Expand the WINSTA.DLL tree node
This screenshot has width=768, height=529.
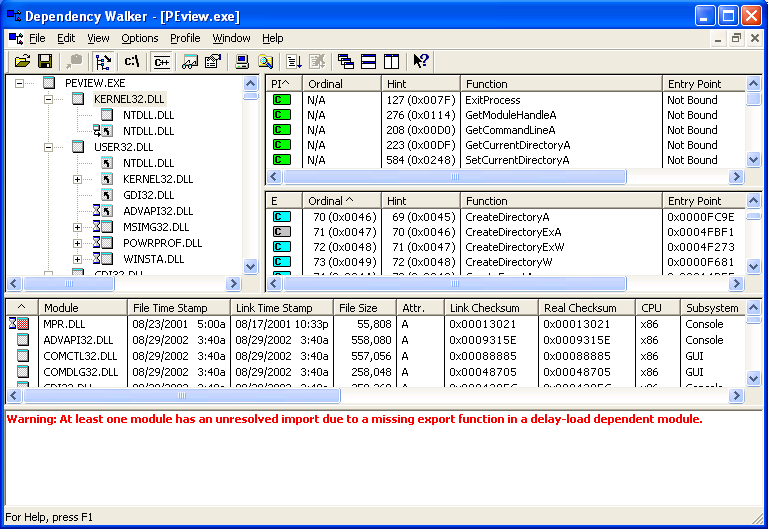click(78, 259)
